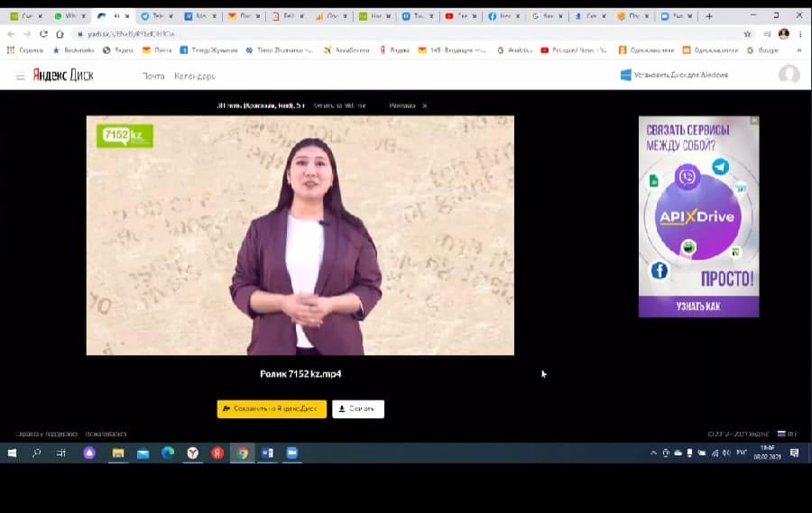
Task: Click the taskbar clock and date
Action: [x=768, y=453]
